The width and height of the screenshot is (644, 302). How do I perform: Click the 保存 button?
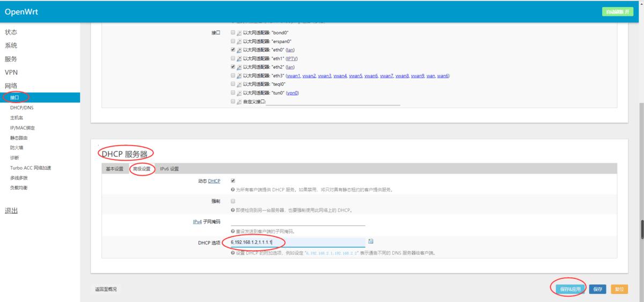coord(598,289)
